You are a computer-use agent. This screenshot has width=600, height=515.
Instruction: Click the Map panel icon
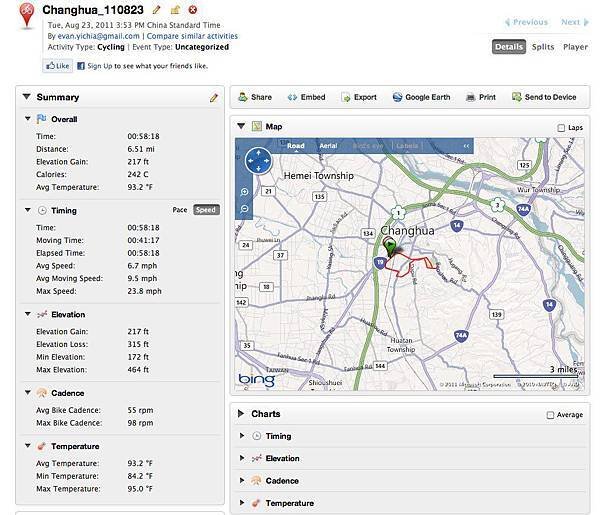pyautogui.click(x=257, y=126)
